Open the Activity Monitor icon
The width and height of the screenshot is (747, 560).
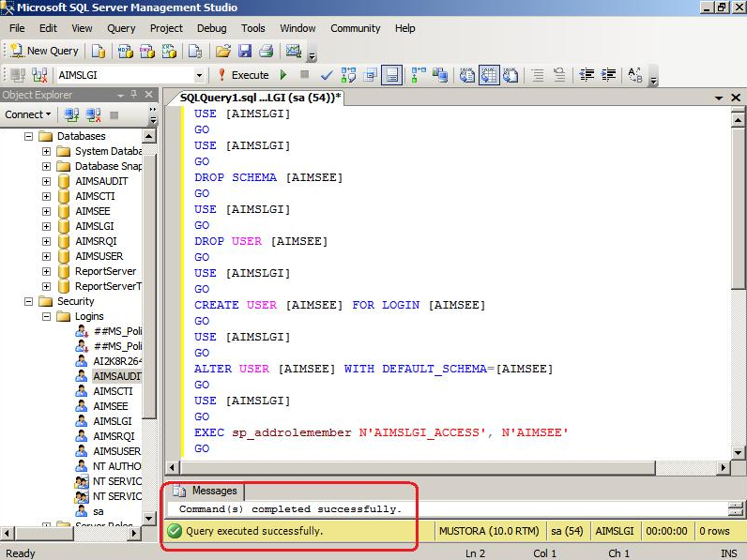point(294,51)
